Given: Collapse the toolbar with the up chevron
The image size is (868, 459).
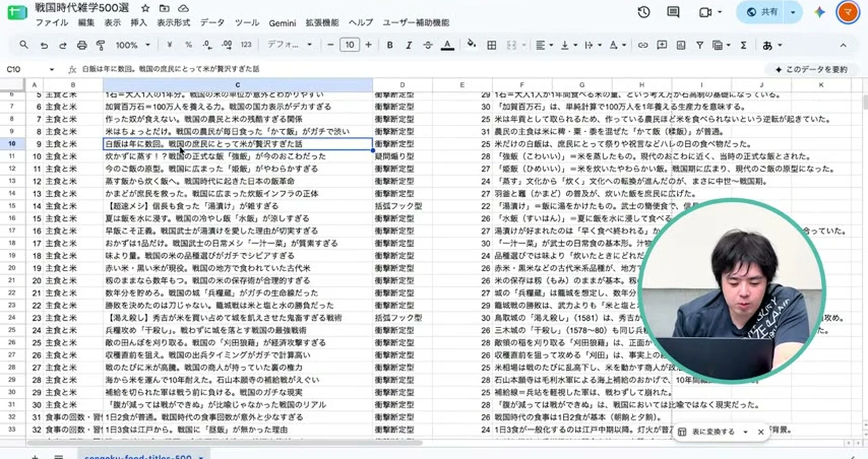Looking at the screenshot, I should click(x=844, y=45).
